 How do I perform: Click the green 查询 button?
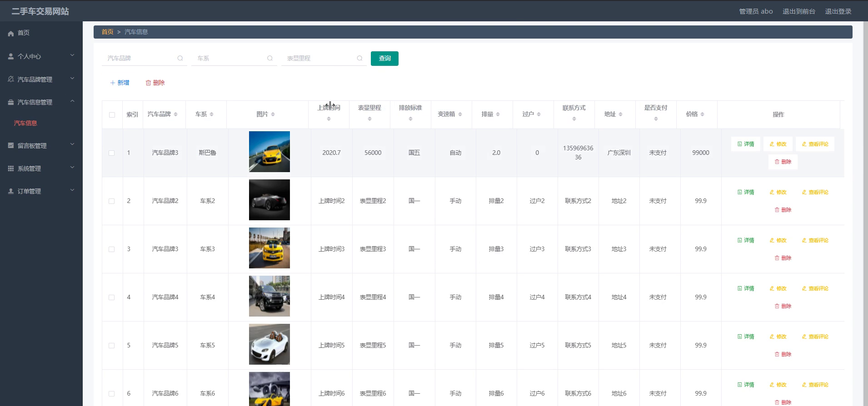click(x=384, y=58)
